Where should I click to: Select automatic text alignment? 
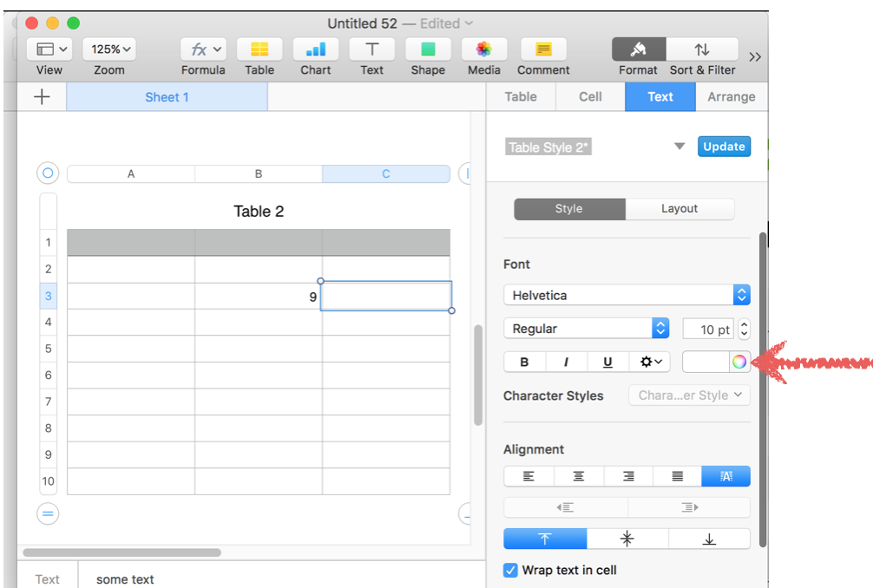point(726,476)
